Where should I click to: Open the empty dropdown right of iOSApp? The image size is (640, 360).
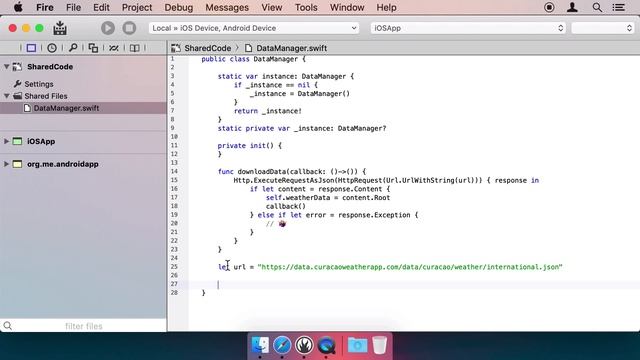coord(602,28)
